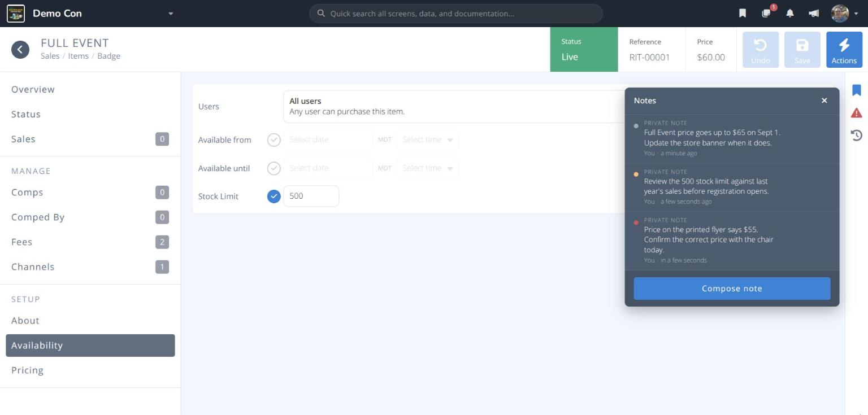868x415 pixels.
Task: Open the history clock icon in right sidebar
Action: (x=857, y=136)
